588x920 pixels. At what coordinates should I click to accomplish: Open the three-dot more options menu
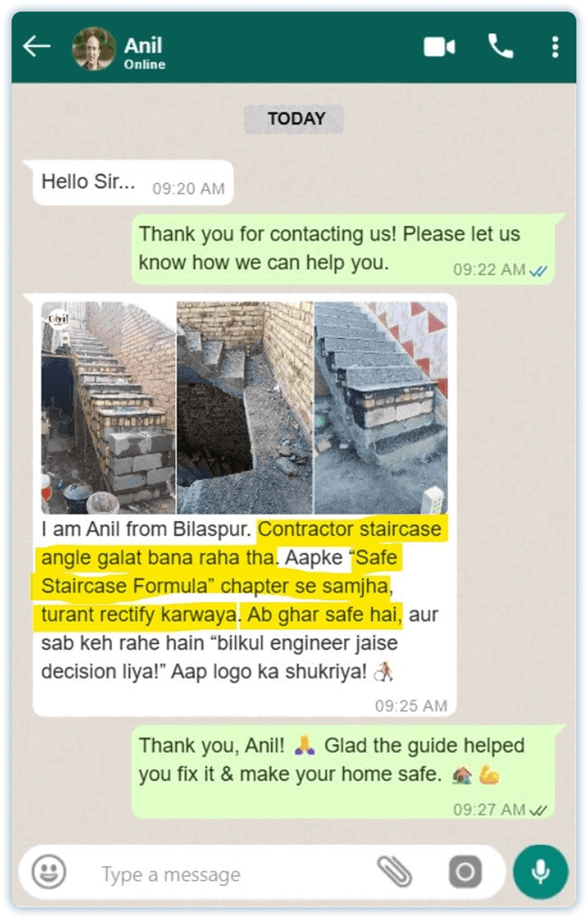pos(555,47)
